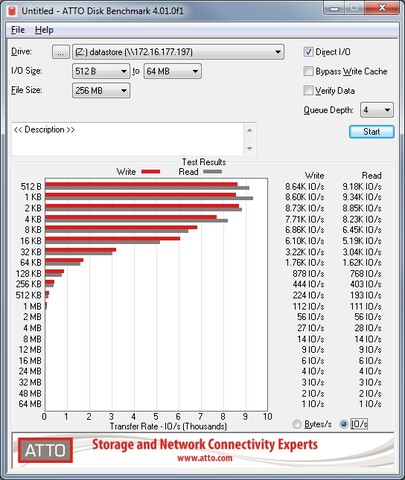Click the description scroll down arrow
Image resolution: width=405 pixels, height=480 pixels.
tap(250, 148)
